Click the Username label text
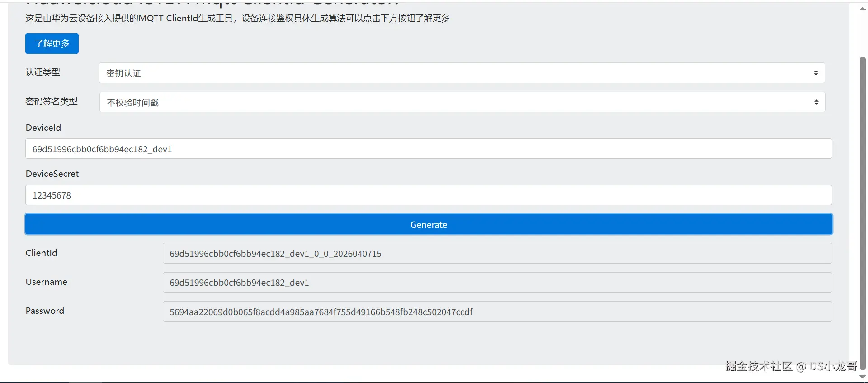The width and height of the screenshot is (868, 383). [x=47, y=282]
